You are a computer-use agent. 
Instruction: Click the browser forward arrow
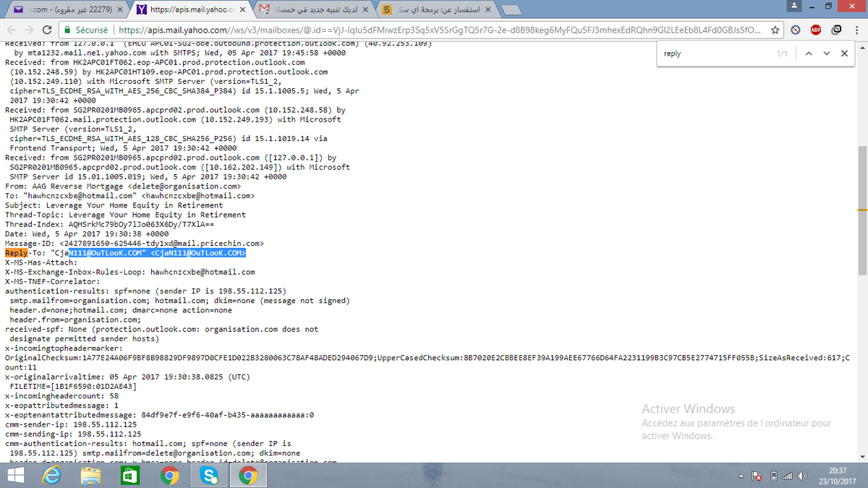coord(30,30)
